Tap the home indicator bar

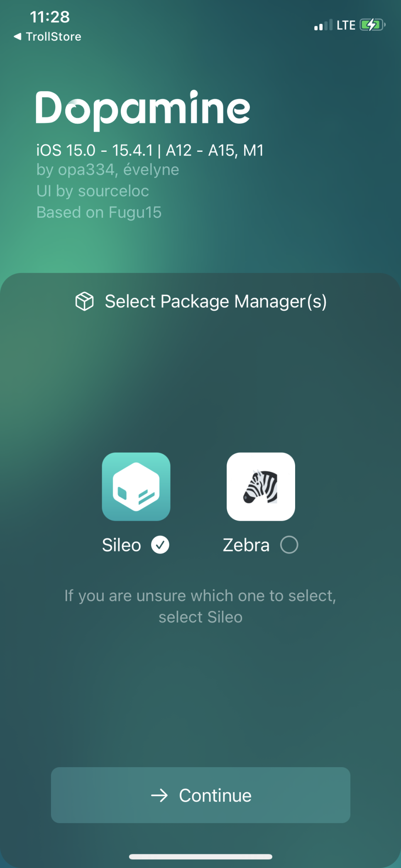200,856
